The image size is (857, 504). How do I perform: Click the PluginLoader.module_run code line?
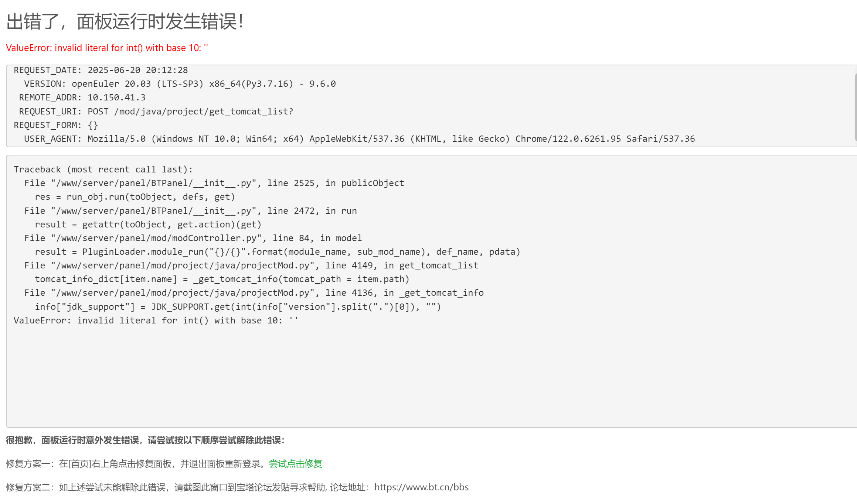(278, 252)
